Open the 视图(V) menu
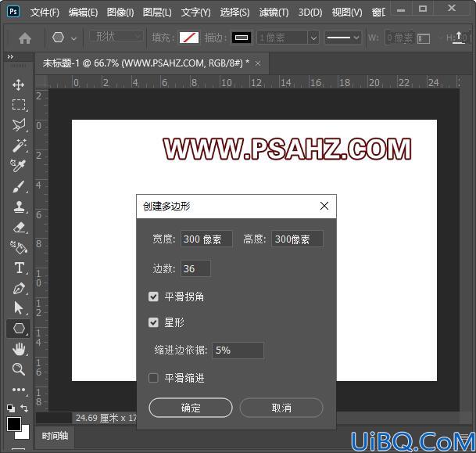 [347, 13]
